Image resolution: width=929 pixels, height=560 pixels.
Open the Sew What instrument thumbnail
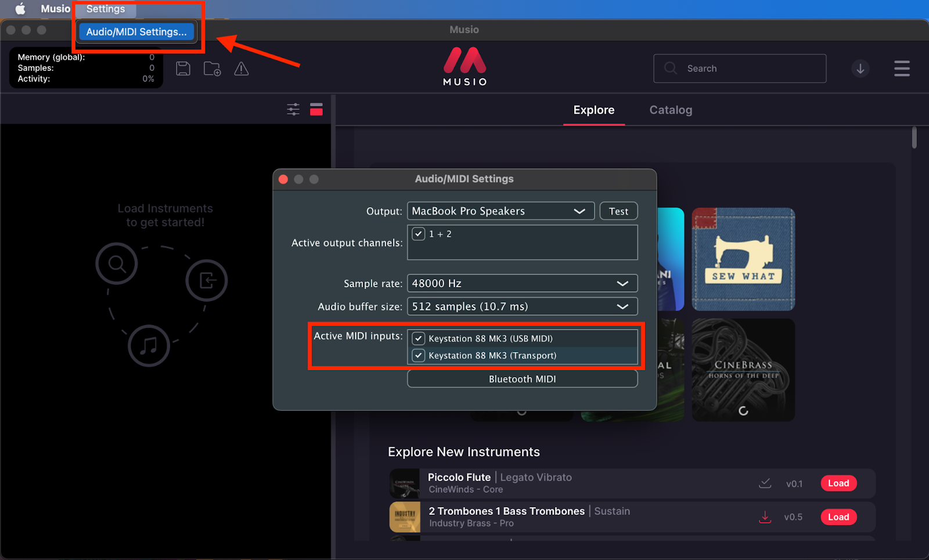pyautogui.click(x=743, y=259)
